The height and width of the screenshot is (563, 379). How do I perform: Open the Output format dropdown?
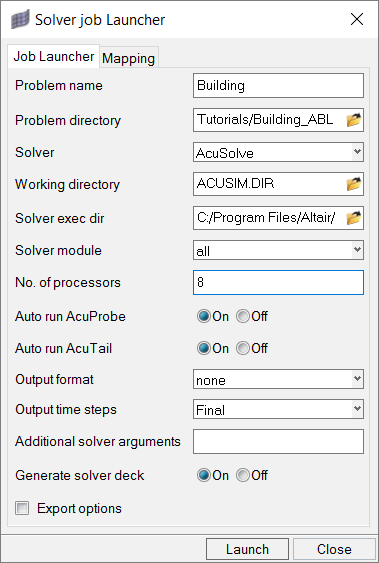(278, 379)
